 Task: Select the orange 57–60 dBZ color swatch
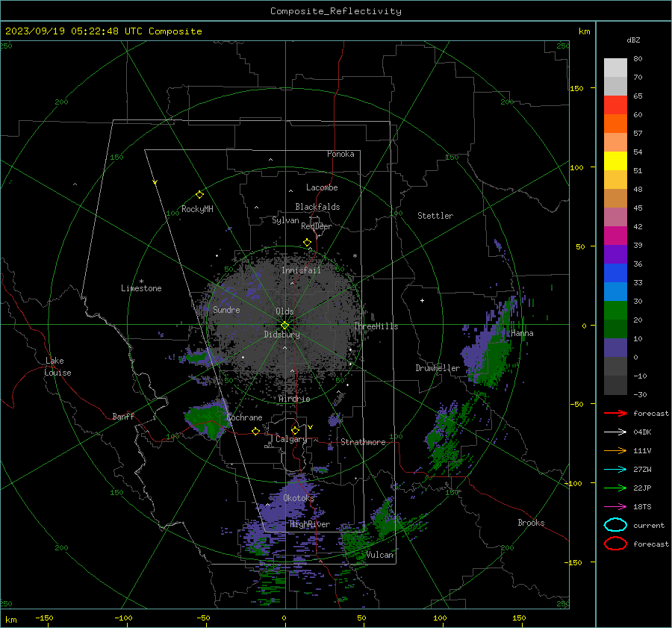pos(615,124)
